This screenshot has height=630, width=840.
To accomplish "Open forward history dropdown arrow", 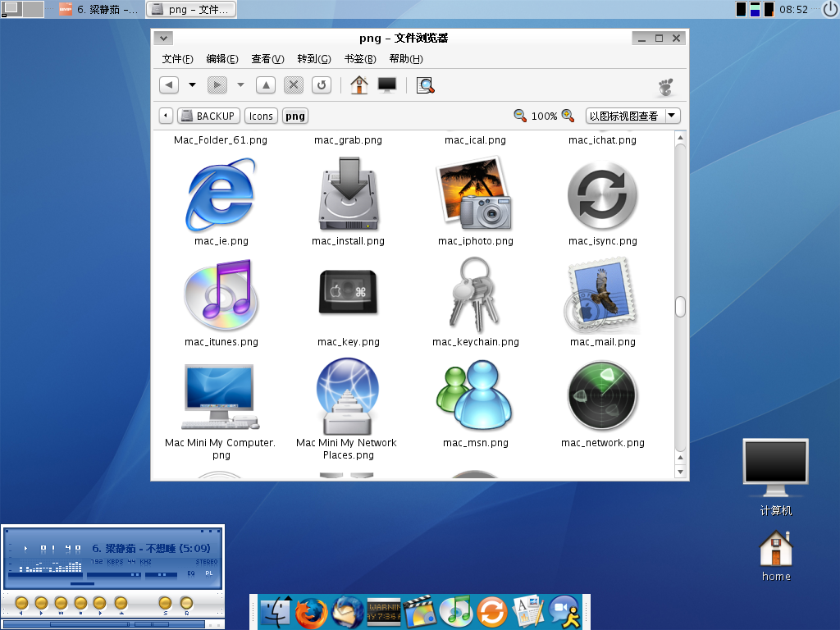I will (240, 84).
